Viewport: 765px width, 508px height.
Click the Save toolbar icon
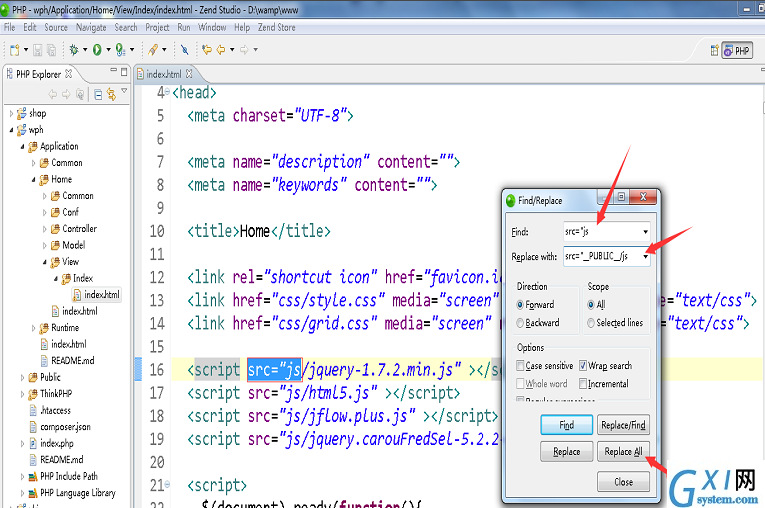[38, 50]
